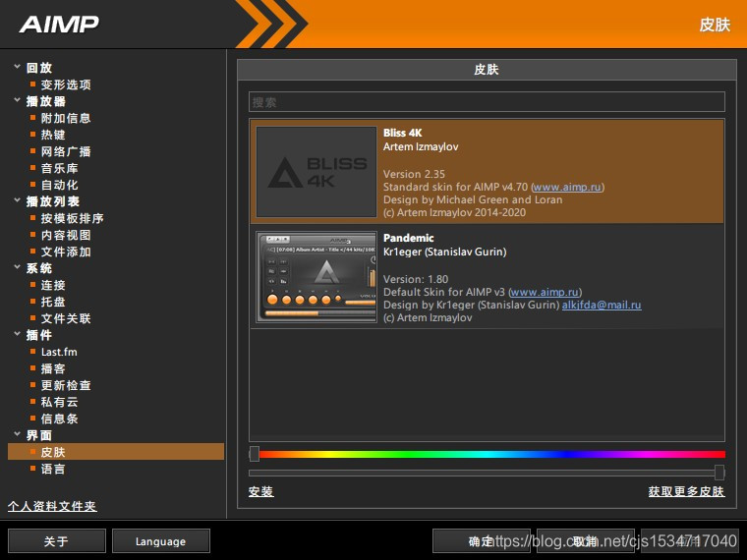This screenshot has height=560, width=747.
Task: Click the hue slider handle
Action: click(255, 454)
